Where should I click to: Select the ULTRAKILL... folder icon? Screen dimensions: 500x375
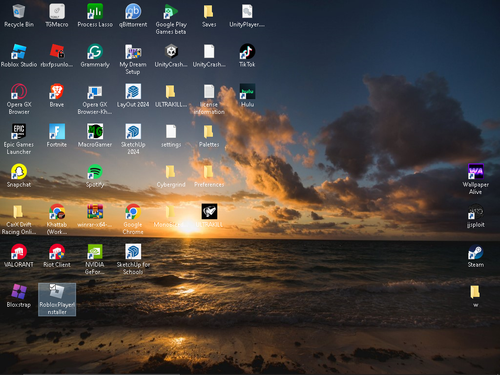(x=170, y=92)
